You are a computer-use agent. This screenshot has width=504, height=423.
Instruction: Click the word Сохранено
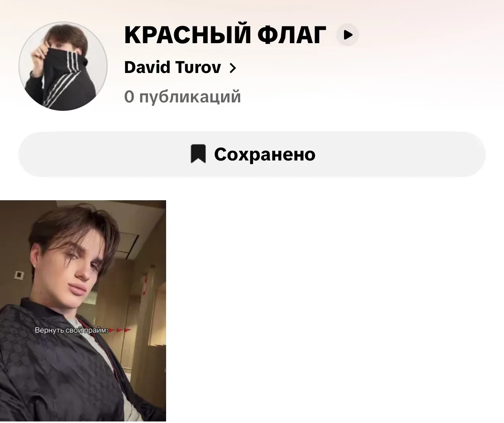point(265,154)
